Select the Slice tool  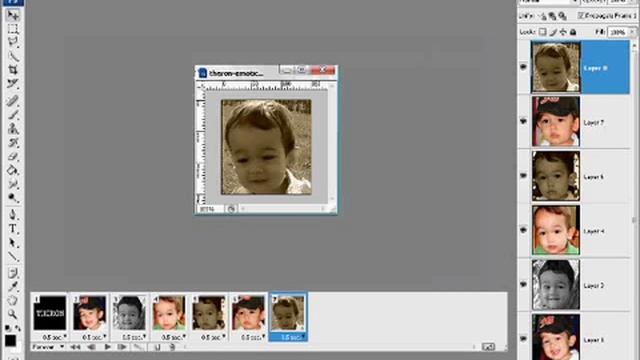[x=13, y=84]
